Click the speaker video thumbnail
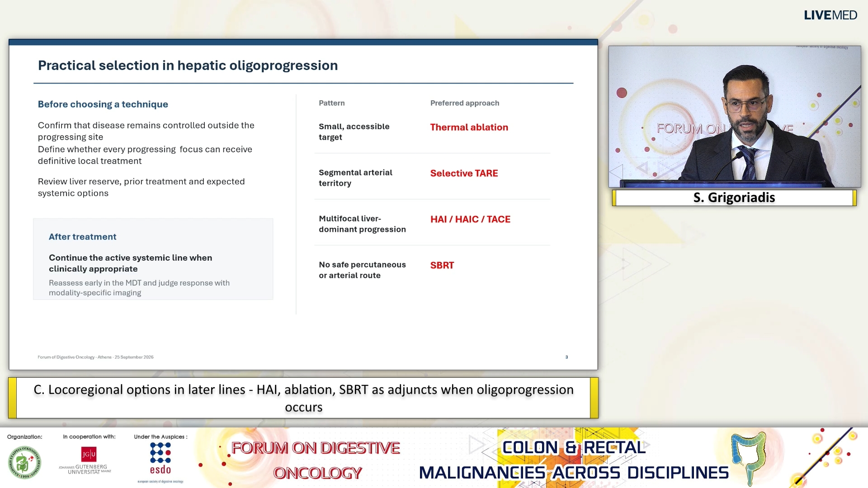Screen dimensions: 868x488 click(735, 117)
